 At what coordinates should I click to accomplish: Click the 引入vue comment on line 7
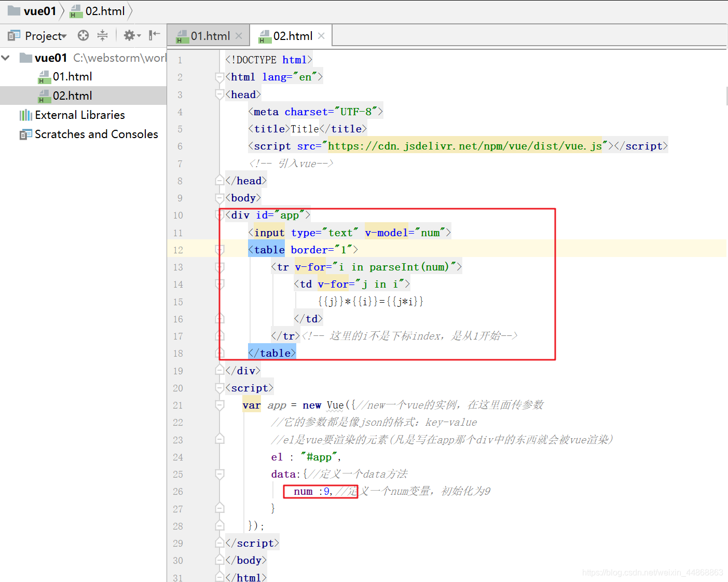tap(291, 164)
